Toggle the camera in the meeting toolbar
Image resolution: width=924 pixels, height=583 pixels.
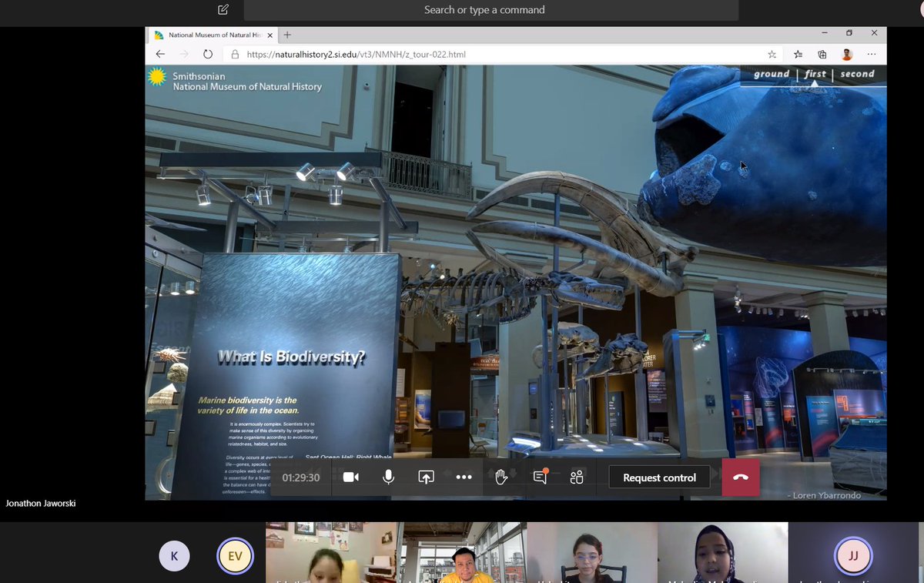(x=351, y=477)
